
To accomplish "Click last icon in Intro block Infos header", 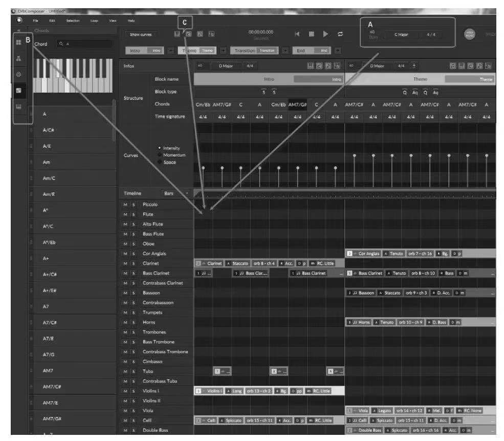I will [337, 66].
